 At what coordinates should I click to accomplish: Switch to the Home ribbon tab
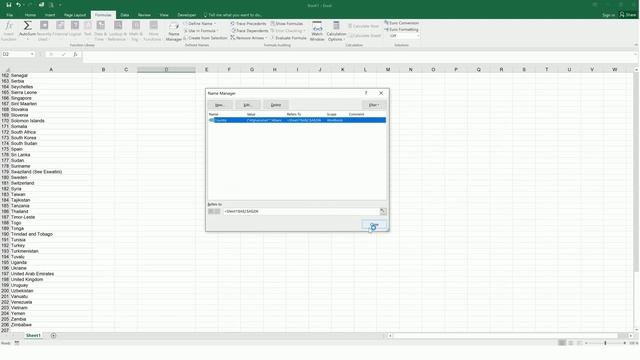(x=30, y=15)
